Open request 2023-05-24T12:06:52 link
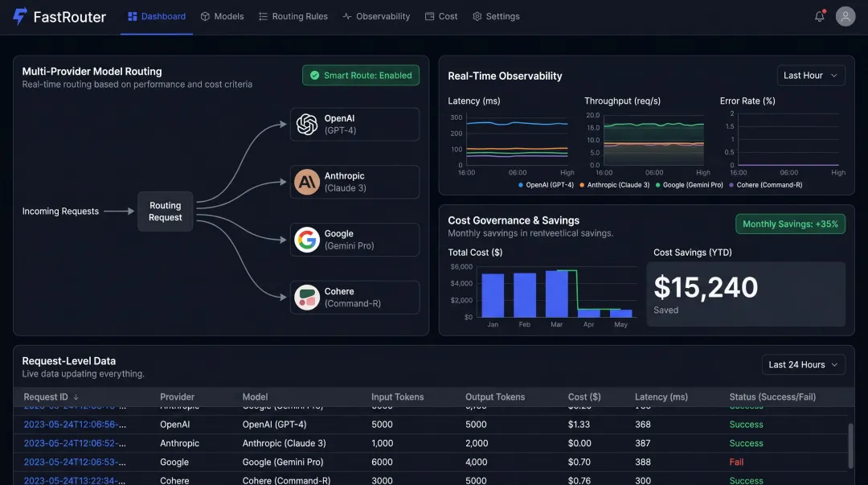This screenshot has height=485, width=868. 75,443
